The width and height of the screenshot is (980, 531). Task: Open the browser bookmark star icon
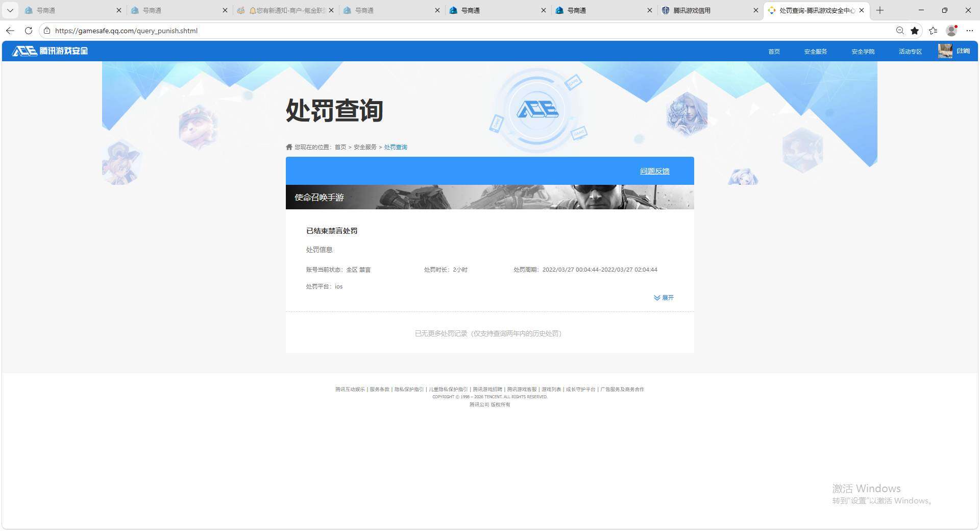(914, 31)
